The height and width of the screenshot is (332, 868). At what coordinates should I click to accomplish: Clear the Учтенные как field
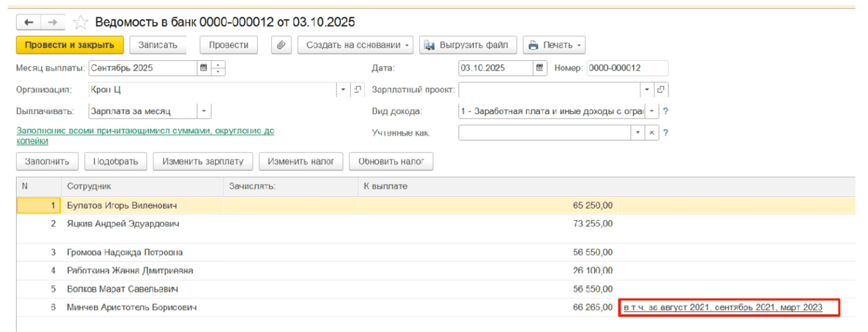(652, 133)
